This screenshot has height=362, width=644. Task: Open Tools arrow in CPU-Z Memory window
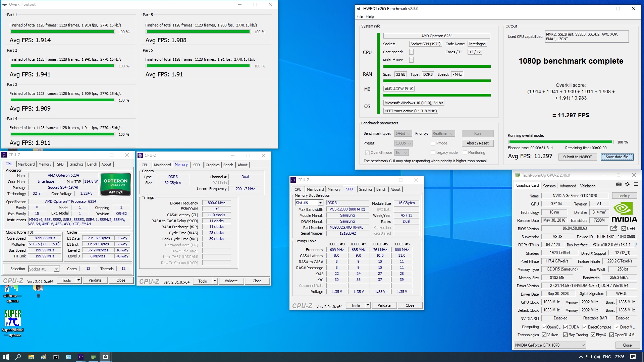(x=215, y=281)
